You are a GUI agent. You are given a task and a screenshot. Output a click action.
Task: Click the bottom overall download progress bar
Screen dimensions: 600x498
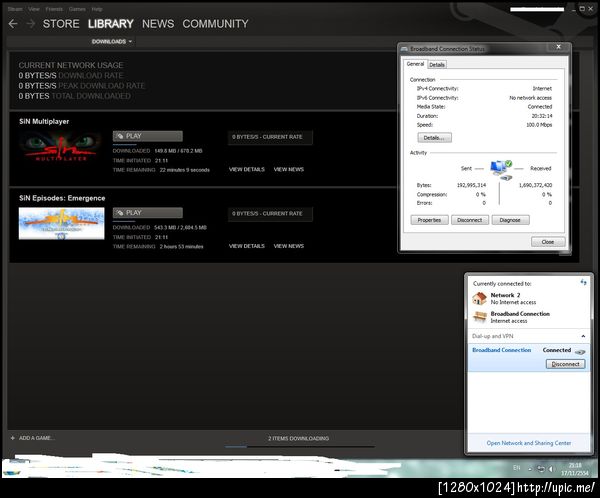pyautogui.click(x=300, y=446)
